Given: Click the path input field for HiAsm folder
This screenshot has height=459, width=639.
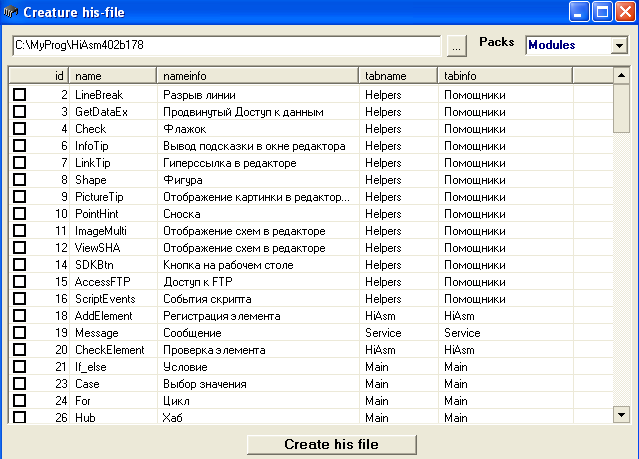Looking at the screenshot, I should click(x=225, y=46).
